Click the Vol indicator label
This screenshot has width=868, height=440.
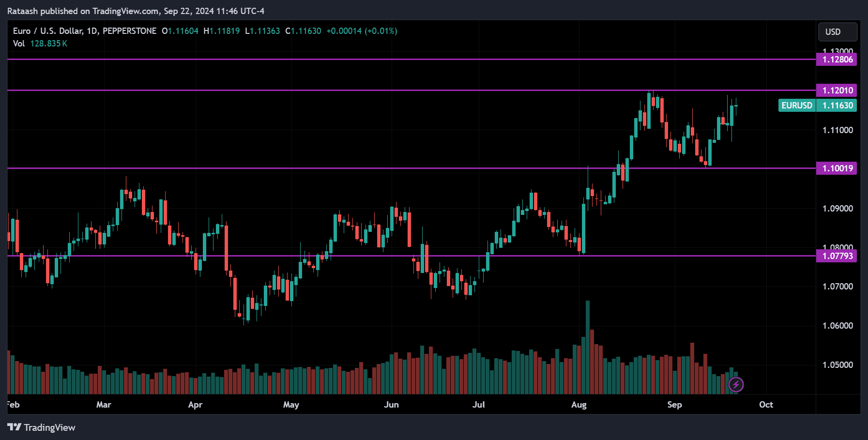(x=19, y=44)
